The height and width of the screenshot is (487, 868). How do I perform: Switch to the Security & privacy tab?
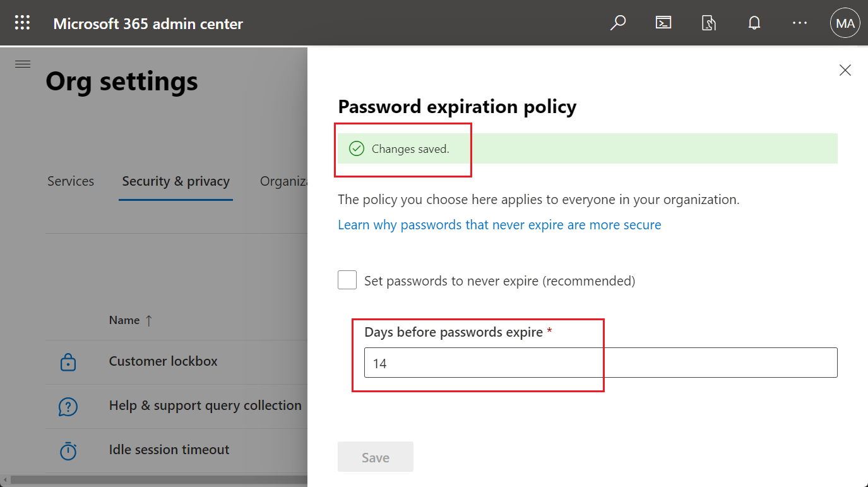[x=175, y=181]
